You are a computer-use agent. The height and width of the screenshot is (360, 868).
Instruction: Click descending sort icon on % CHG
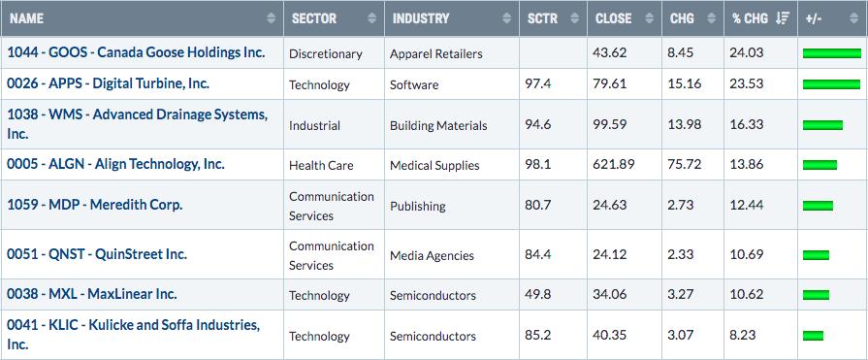click(x=783, y=18)
